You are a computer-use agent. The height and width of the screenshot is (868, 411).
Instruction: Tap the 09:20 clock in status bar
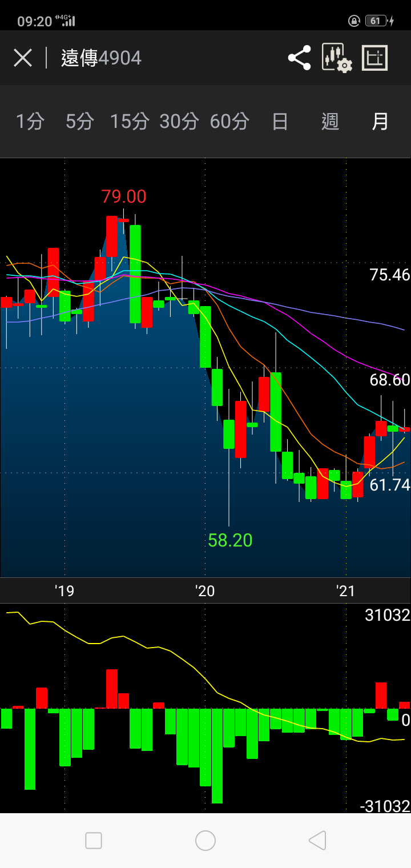34,22
